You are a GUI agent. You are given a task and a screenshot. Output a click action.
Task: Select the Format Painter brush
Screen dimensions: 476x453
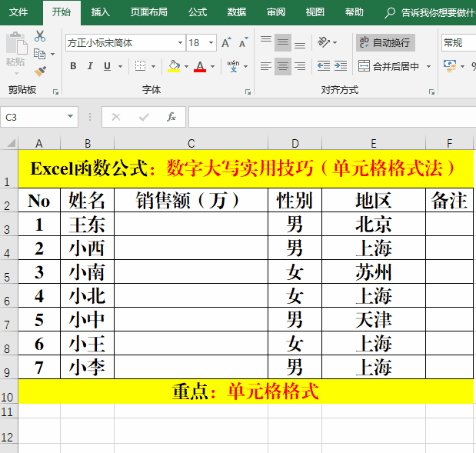[40, 71]
